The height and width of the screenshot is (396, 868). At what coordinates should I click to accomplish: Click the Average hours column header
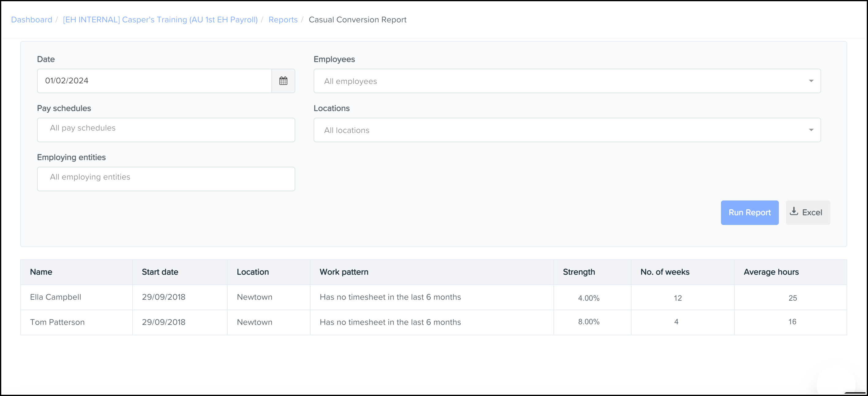tap(771, 272)
